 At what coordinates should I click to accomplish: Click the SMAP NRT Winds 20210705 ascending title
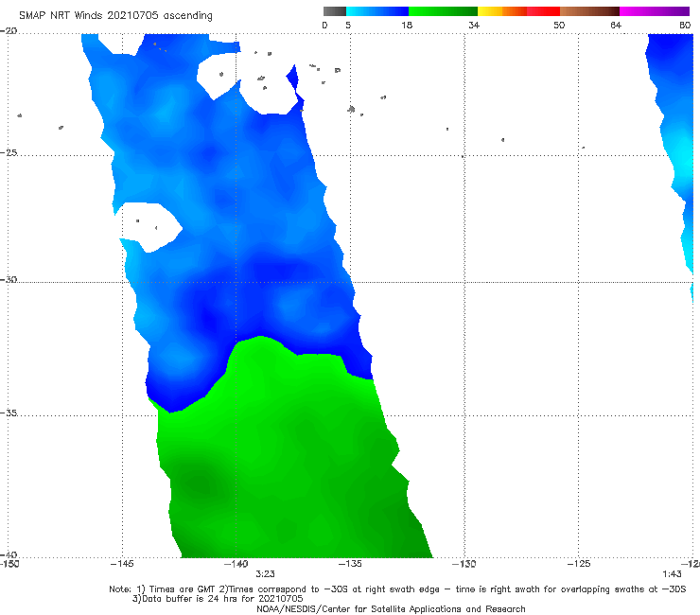(x=115, y=15)
